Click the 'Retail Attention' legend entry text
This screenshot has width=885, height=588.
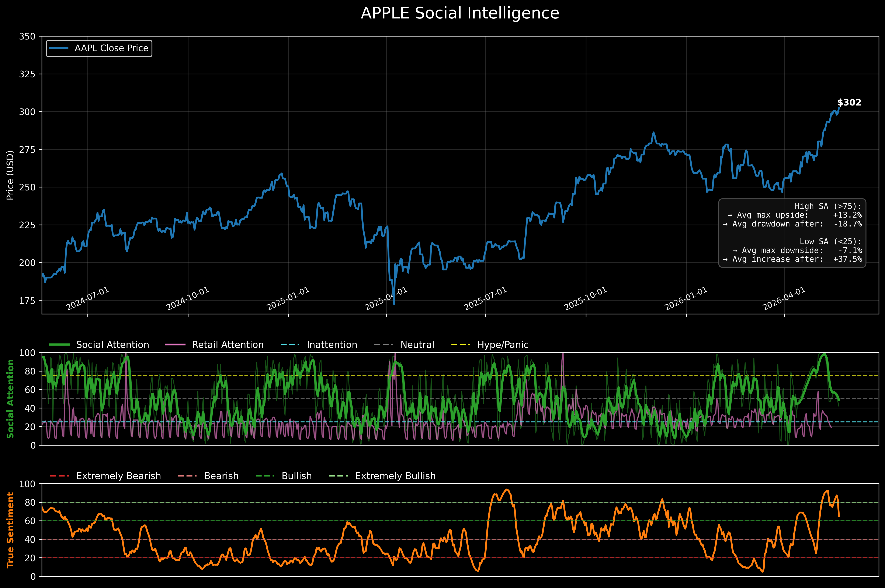coord(228,345)
